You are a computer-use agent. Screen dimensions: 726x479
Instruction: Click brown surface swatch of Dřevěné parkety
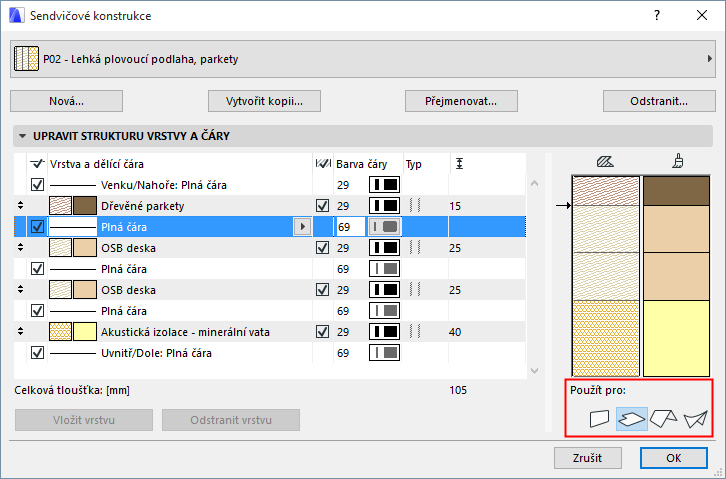85,205
